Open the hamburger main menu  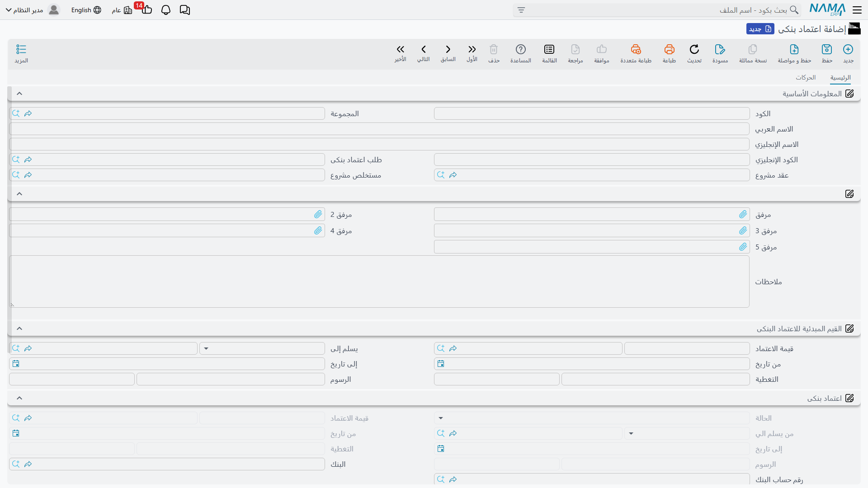[x=857, y=10]
